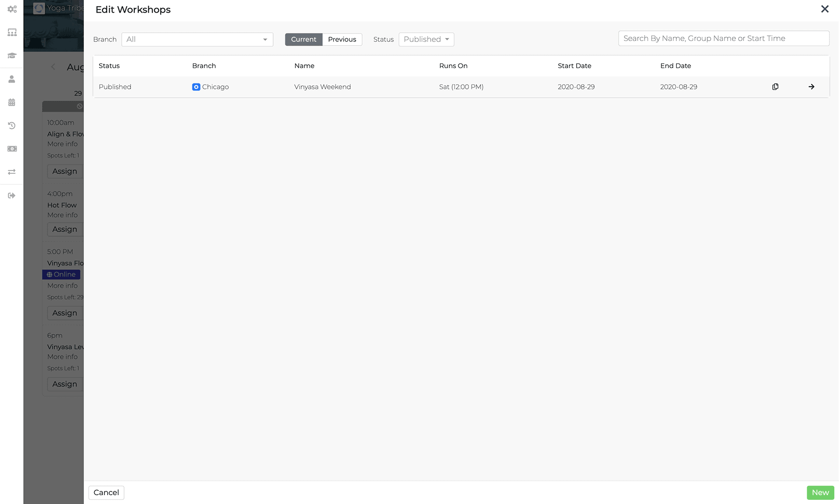Click the class group seating icon
Image resolution: width=839 pixels, height=504 pixels.
[12, 33]
